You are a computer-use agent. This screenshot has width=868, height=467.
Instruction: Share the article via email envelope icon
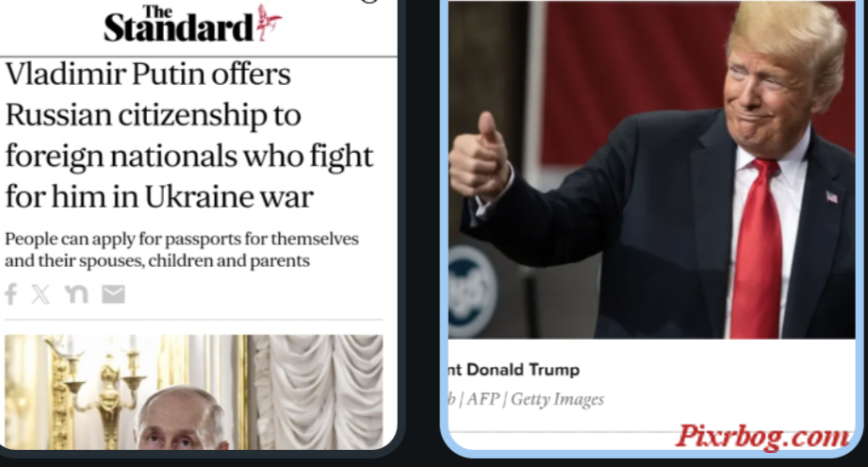pos(113,294)
